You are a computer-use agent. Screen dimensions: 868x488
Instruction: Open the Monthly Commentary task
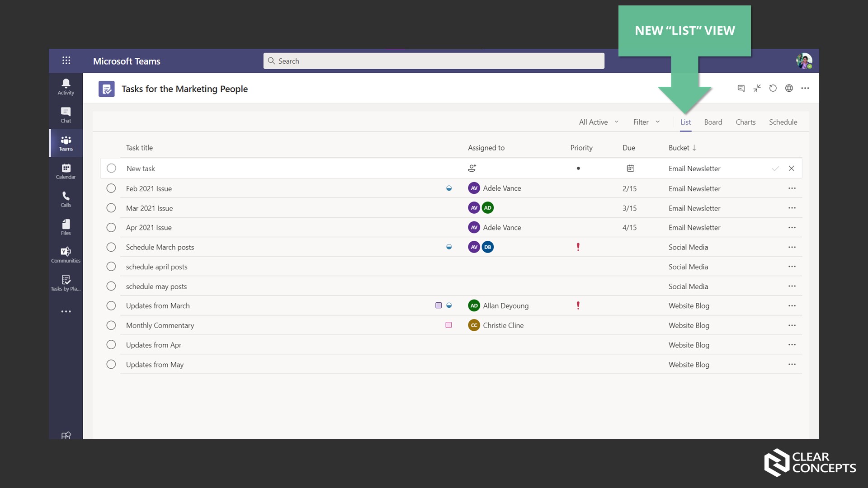pos(160,325)
